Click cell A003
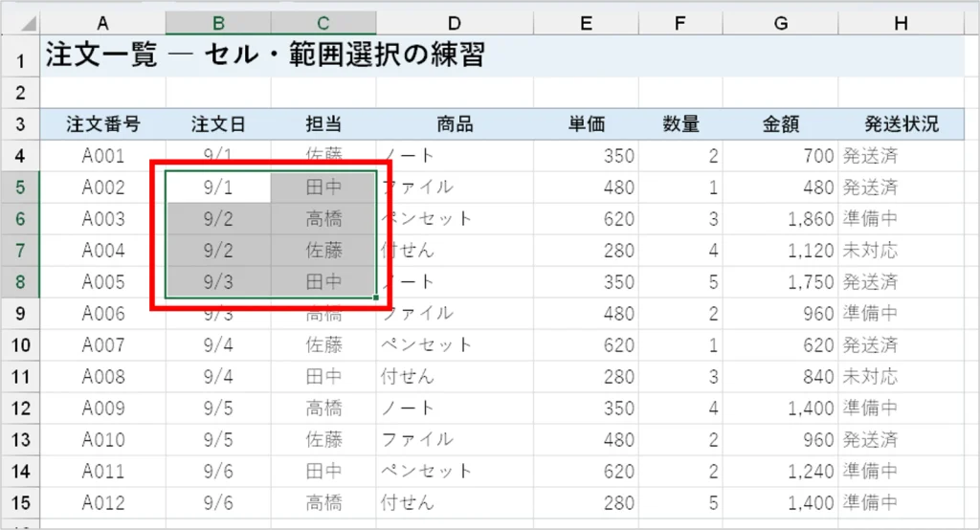 pos(103,219)
